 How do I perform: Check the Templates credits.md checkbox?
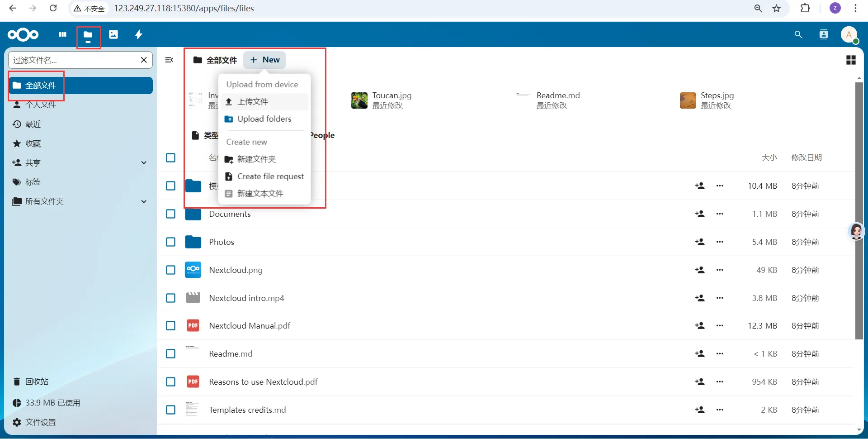click(x=171, y=410)
